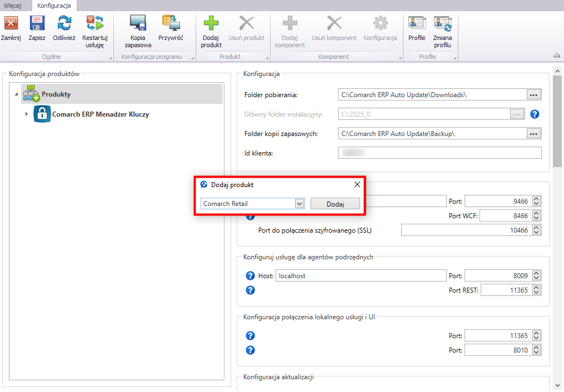Viewport: 564px width, 392px height.
Task: Create backup via Kopia zapasowa icon
Action: (x=138, y=23)
